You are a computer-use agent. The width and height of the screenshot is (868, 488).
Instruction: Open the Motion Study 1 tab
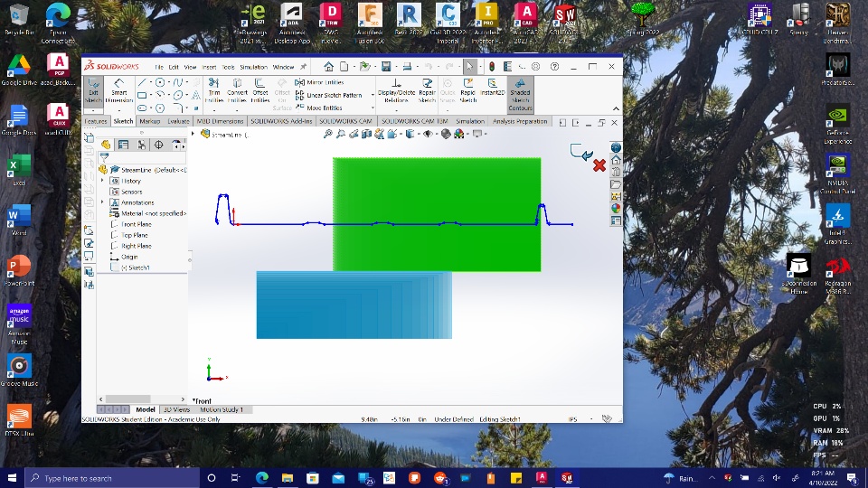pyautogui.click(x=222, y=409)
